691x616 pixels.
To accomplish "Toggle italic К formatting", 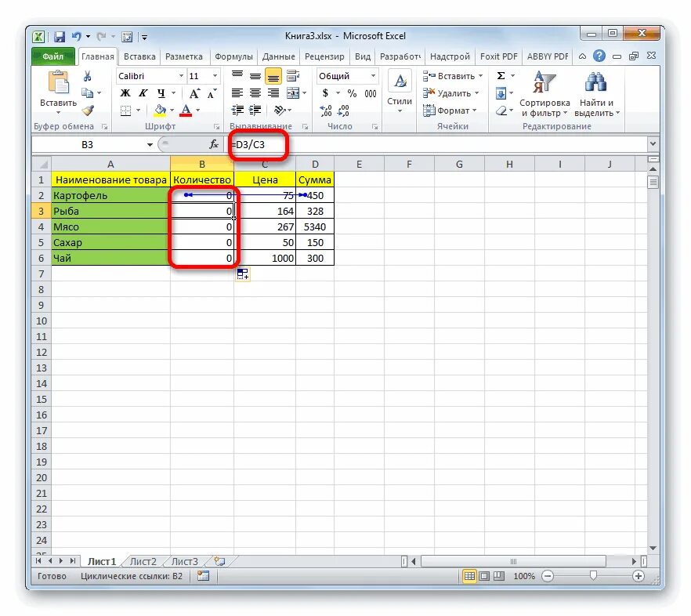I will click(143, 93).
